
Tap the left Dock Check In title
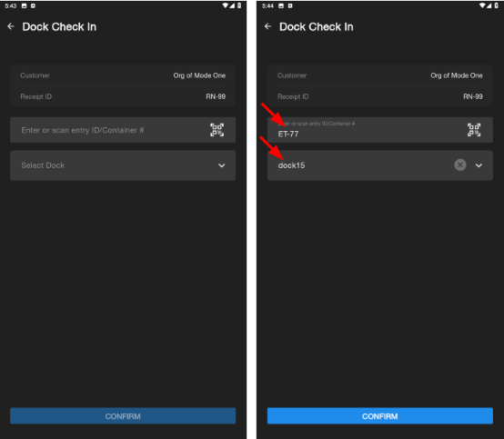[x=59, y=27]
